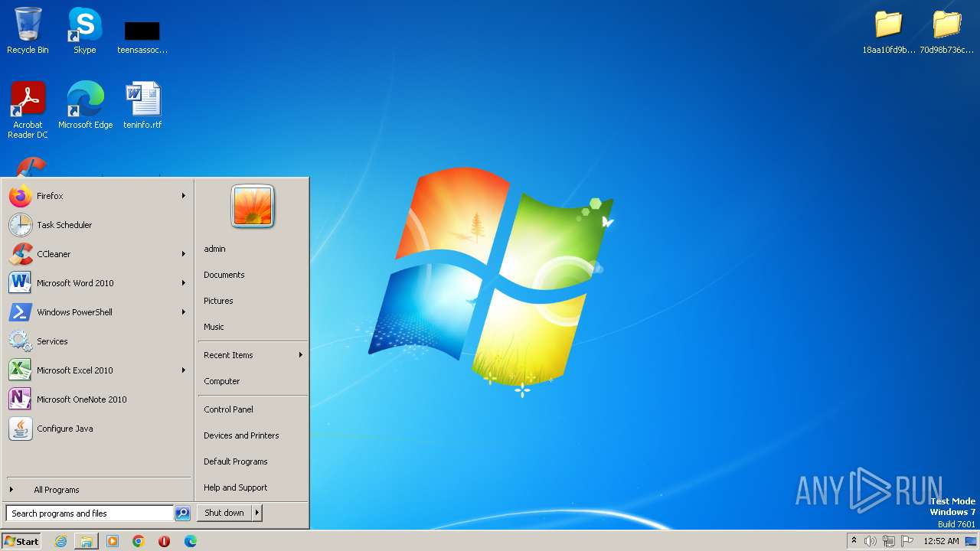Click the 12:52 AM taskbar clock
This screenshot has width=980, height=551.
tap(941, 541)
